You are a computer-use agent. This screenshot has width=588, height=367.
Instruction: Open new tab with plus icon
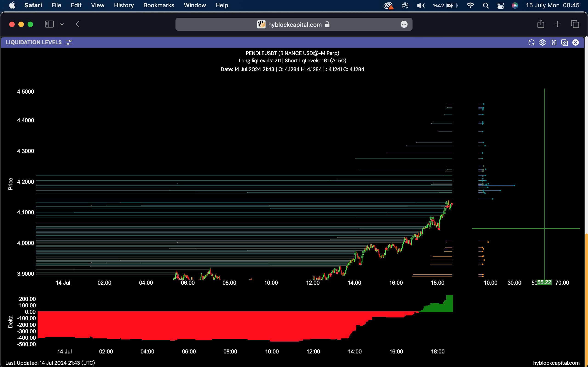(558, 24)
